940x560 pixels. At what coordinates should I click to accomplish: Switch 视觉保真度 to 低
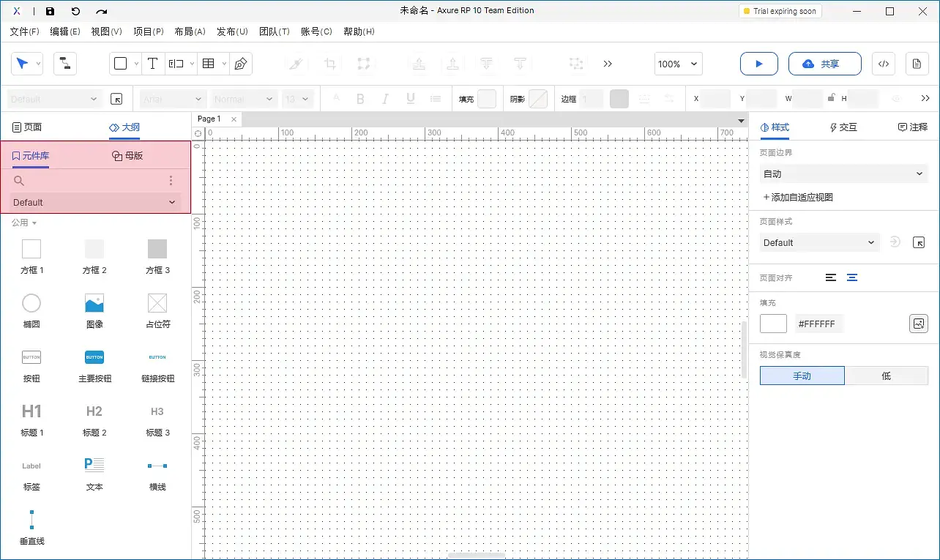(x=886, y=375)
